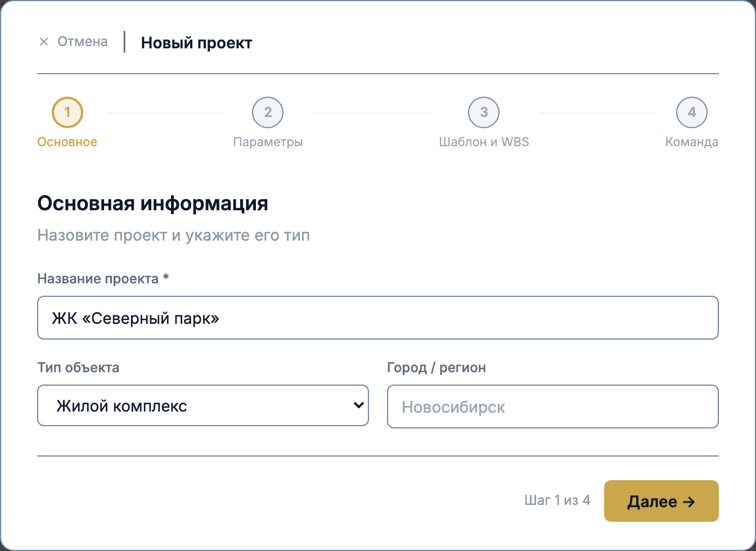Click the Отмена cancel link

pos(73,42)
